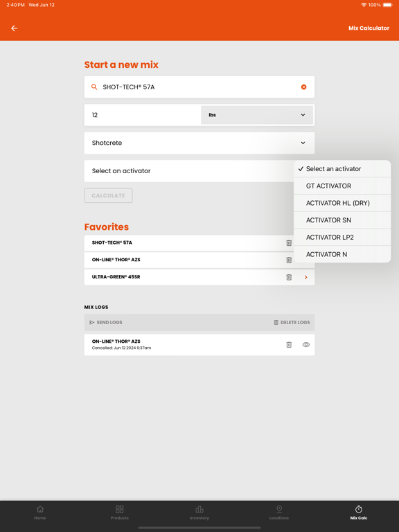399x532 pixels.
Task: Open the Locations tab
Action: [279, 513]
